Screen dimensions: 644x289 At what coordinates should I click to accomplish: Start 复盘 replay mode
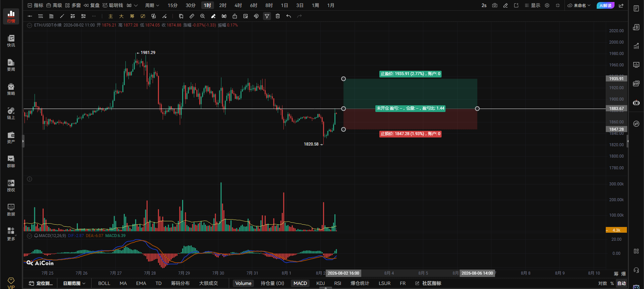92,5
